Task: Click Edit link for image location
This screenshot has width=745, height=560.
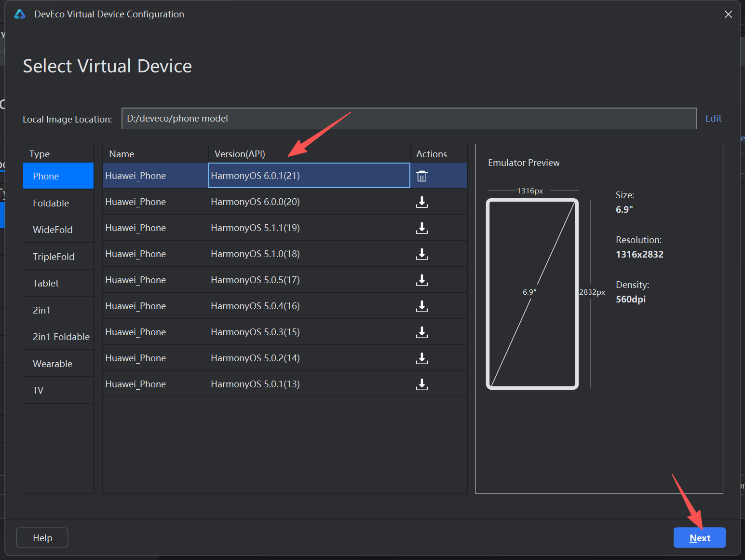Action: 713,118
